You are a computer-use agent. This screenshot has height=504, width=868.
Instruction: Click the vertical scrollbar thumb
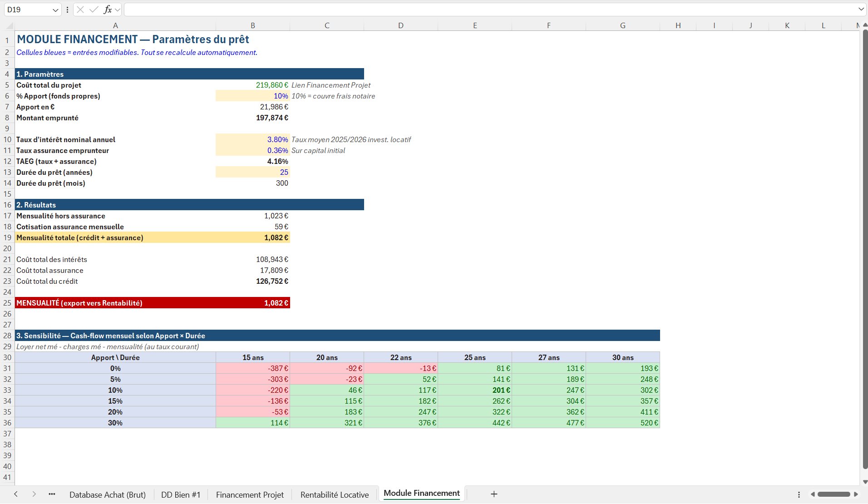[865, 250]
